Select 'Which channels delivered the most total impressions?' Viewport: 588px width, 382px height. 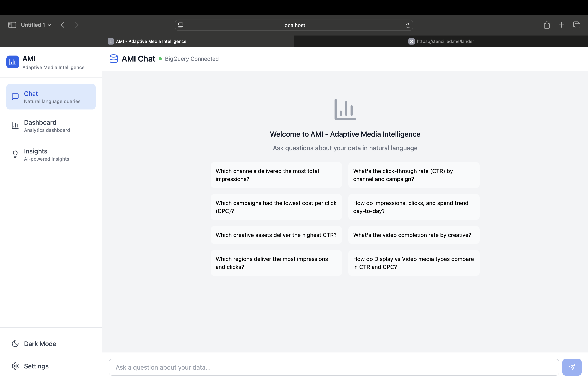tap(276, 175)
